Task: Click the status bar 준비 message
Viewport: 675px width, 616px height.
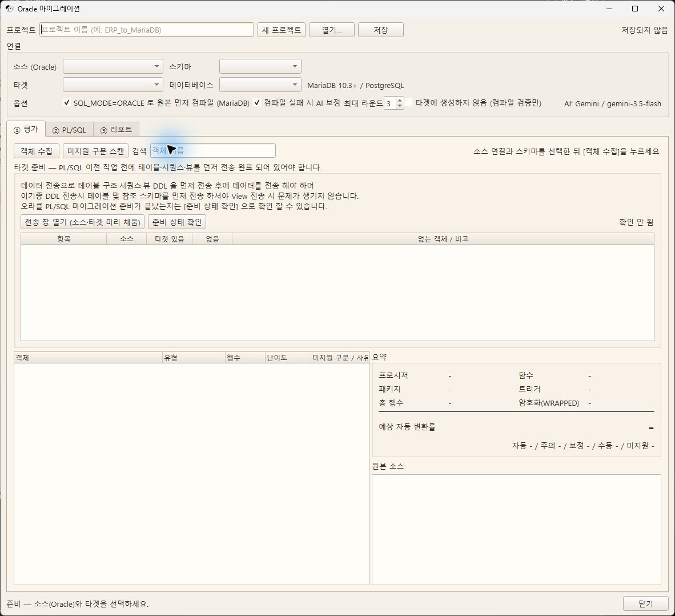Action: (78, 604)
